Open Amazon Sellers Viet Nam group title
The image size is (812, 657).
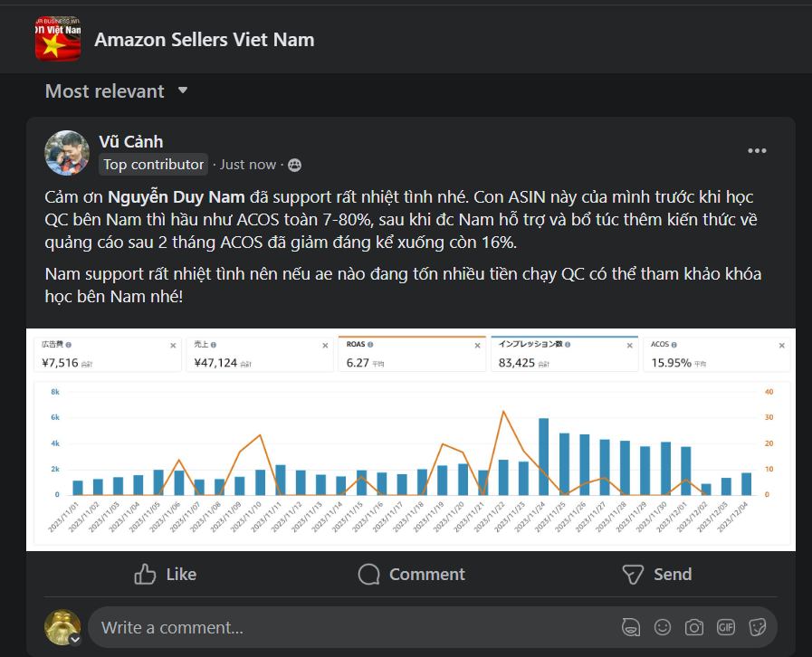pos(205,39)
